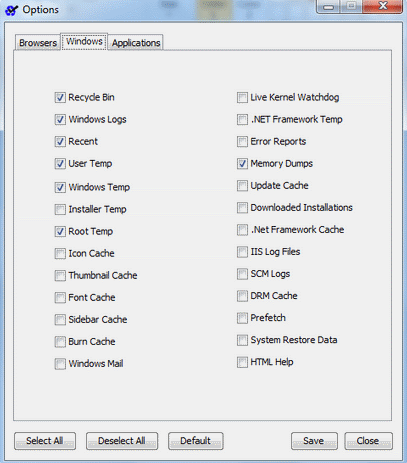Tick the DRM Cache checkbox

(x=242, y=296)
